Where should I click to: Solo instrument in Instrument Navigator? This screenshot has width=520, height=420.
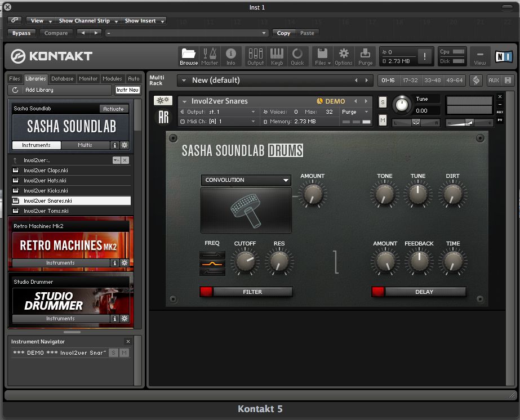(x=113, y=352)
